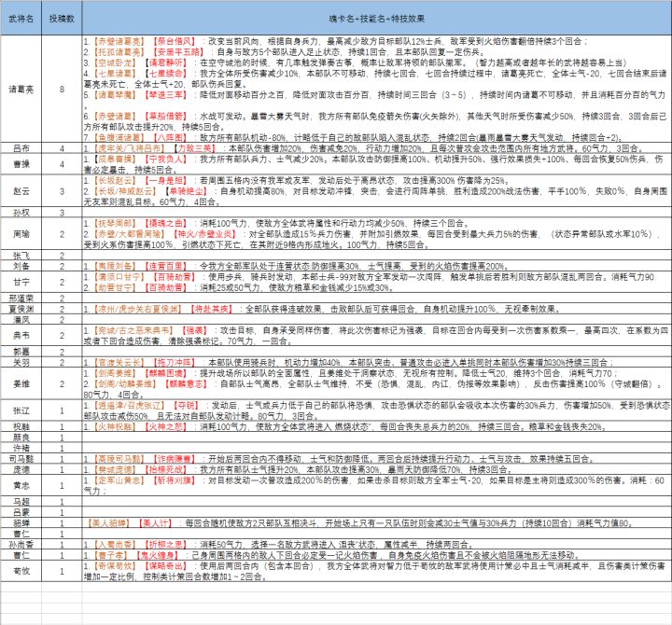Select the name cell 张飞
The height and width of the screenshot is (625, 672).
[x=21, y=256]
